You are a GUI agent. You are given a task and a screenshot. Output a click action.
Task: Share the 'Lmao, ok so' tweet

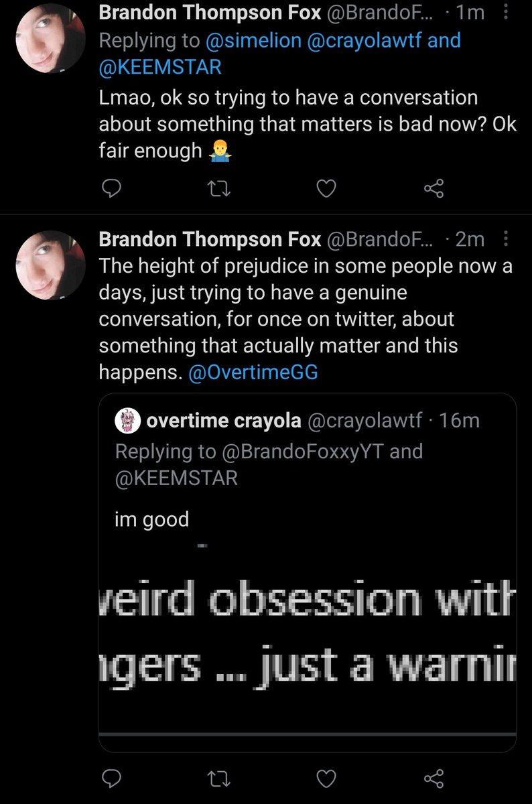(434, 190)
